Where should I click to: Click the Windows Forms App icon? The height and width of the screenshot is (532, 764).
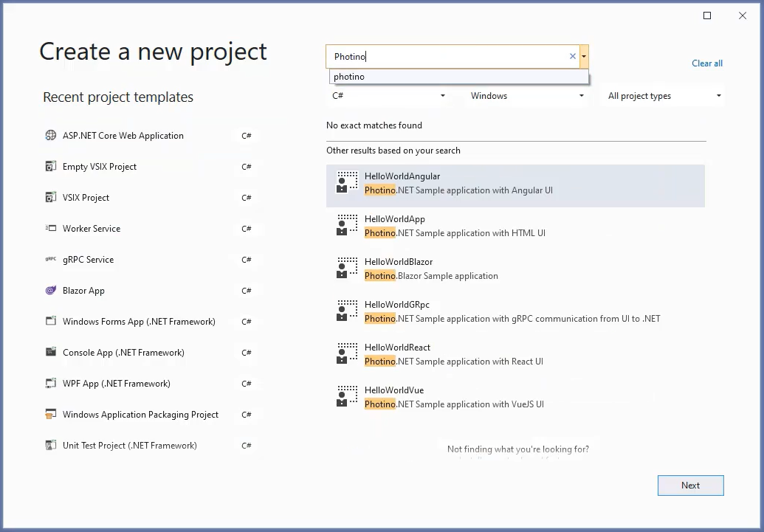51,321
